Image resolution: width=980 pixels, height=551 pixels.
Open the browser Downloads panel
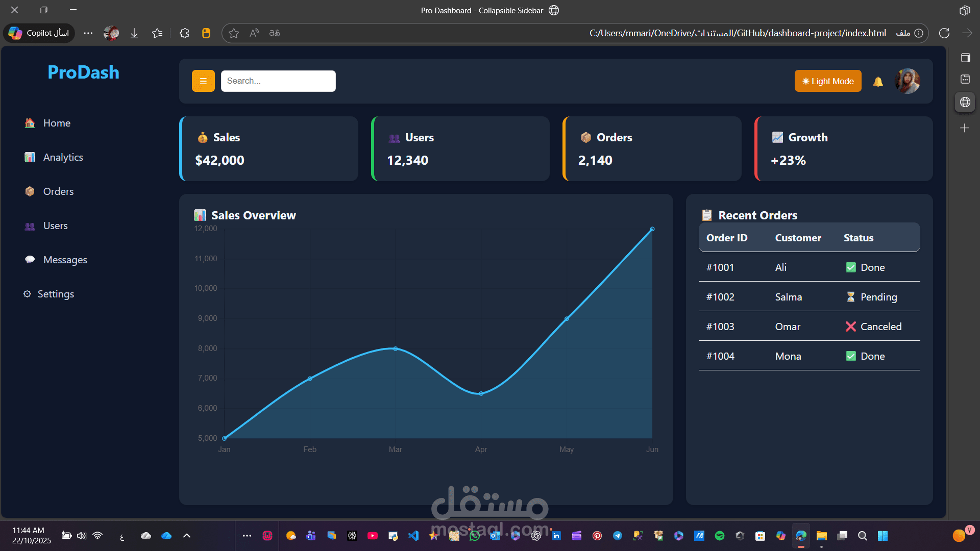tap(134, 33)
